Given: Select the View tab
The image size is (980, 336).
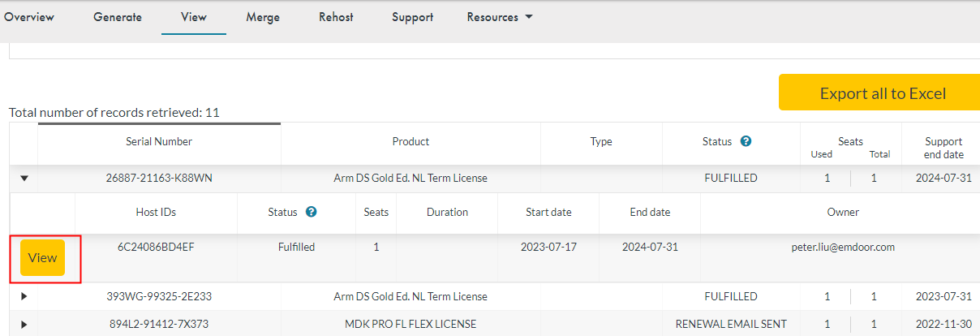Looking at the screenshot, I should [194, 17].
